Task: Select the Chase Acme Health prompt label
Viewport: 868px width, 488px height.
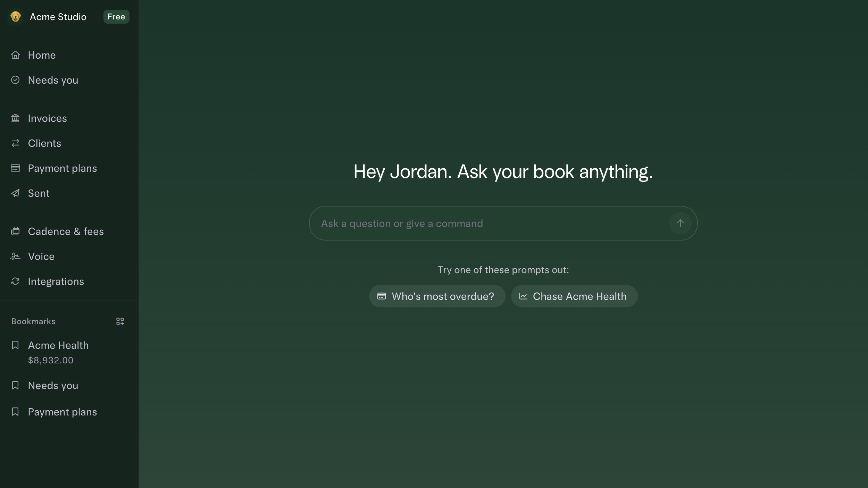Action: [x=580, y=296]
